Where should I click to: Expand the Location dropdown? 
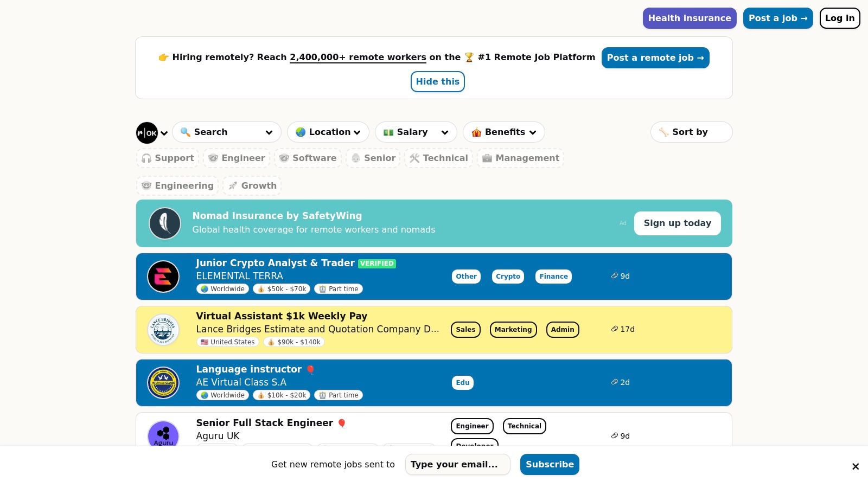click(328, 132)
